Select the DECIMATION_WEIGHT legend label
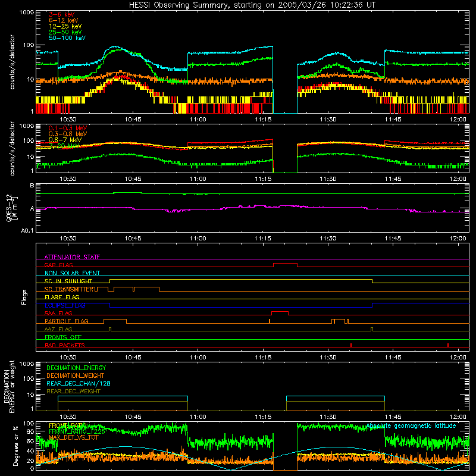The image size is (476, 476). pos(76,375)
